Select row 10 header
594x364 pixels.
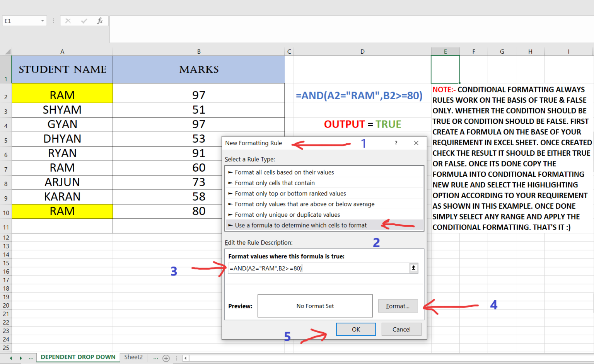click(6, 211)
